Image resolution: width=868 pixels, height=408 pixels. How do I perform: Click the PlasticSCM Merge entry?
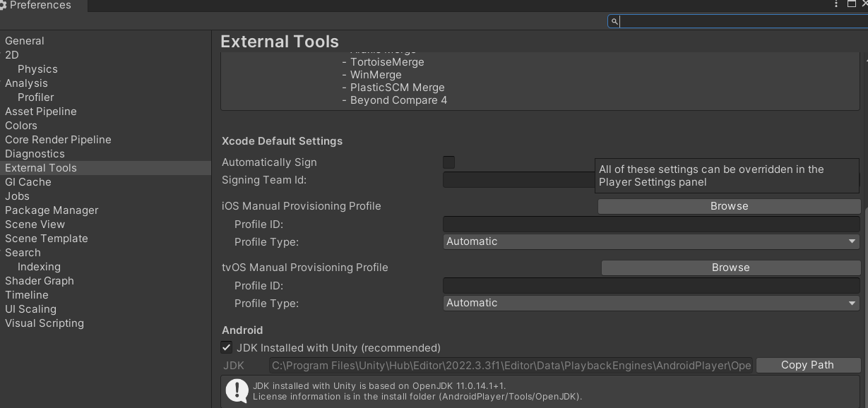pyautogui.click(x=398, y=88)
